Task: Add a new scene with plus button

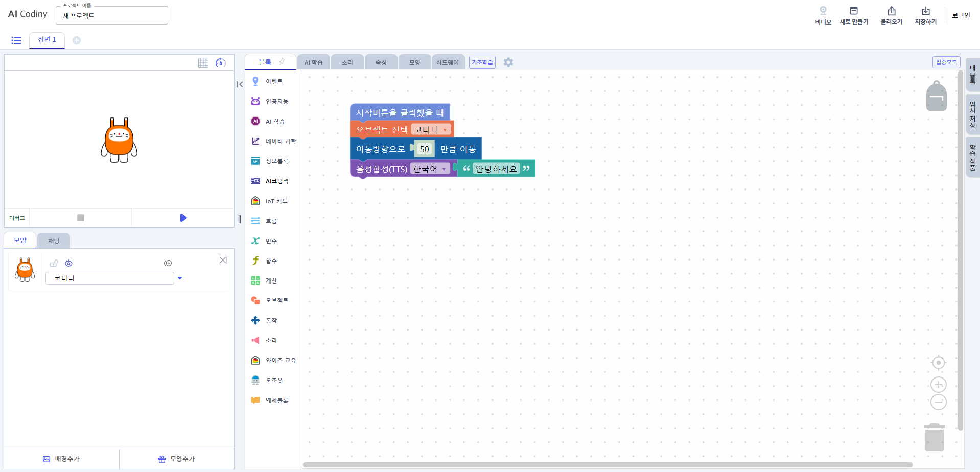Action: [77, 40]
